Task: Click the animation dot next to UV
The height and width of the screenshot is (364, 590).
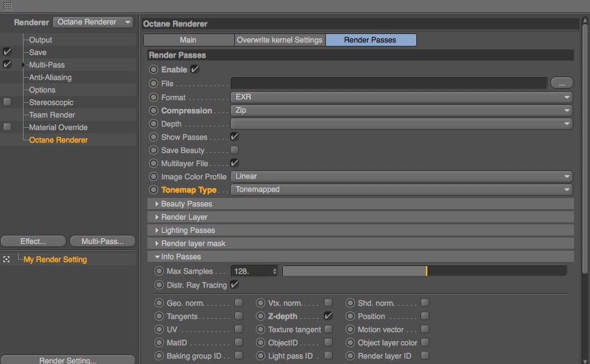Action: click(x=159, y=329)
